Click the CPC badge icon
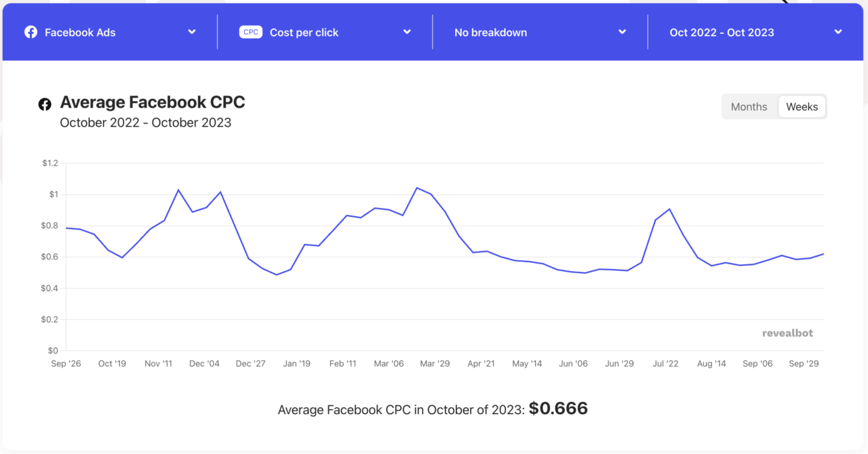 click(250, 32)
